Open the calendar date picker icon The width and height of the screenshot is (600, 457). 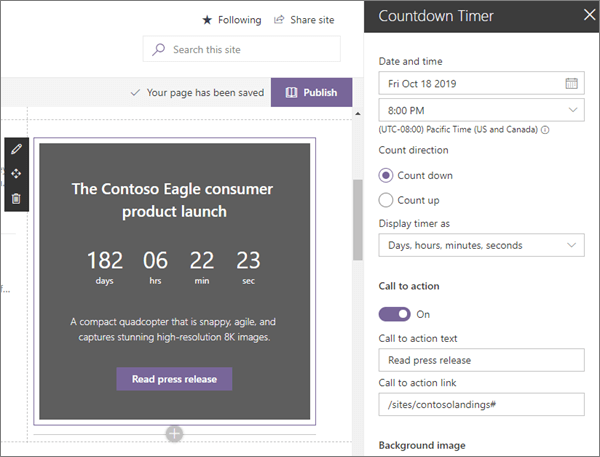coord(572,83)
